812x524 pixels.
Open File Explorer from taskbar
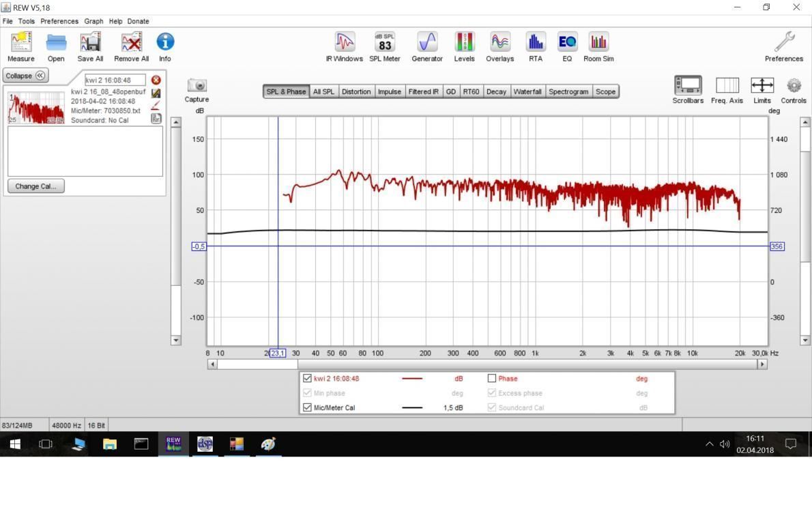[109, 444]
